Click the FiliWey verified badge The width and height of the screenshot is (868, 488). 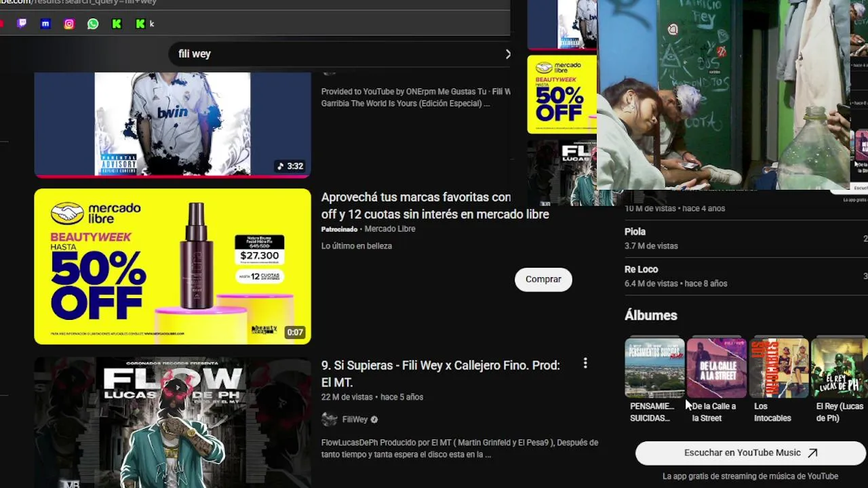click(x=374, y=420)
